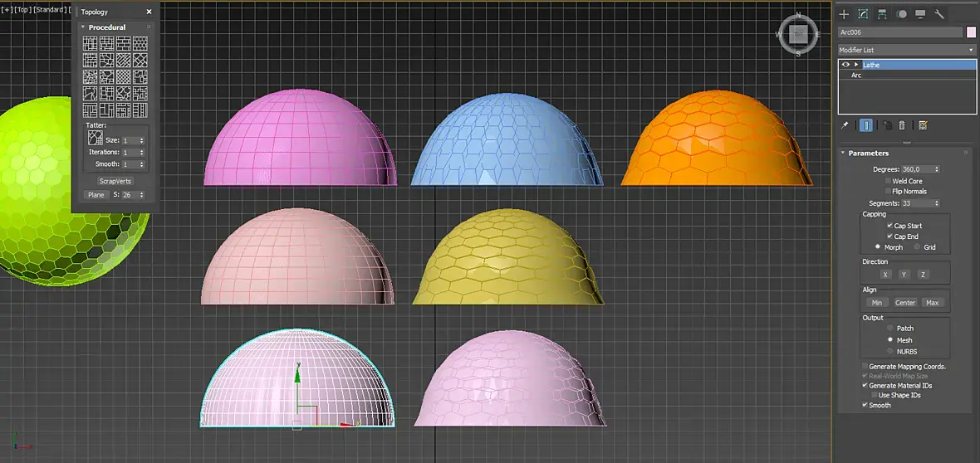980x463 pixels.
Task: Adjust the S spinner beside Plane
Action: pos(142,195)
